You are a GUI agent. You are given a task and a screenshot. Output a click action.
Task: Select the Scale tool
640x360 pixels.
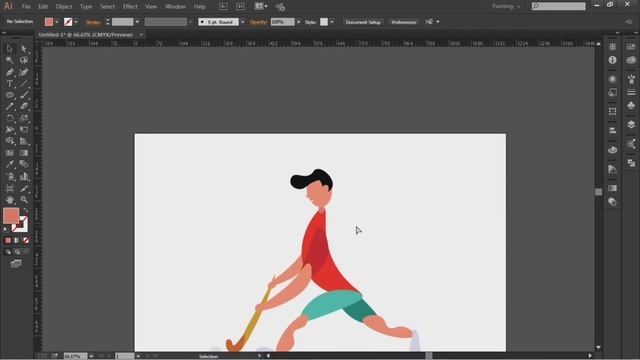[24, 118]
